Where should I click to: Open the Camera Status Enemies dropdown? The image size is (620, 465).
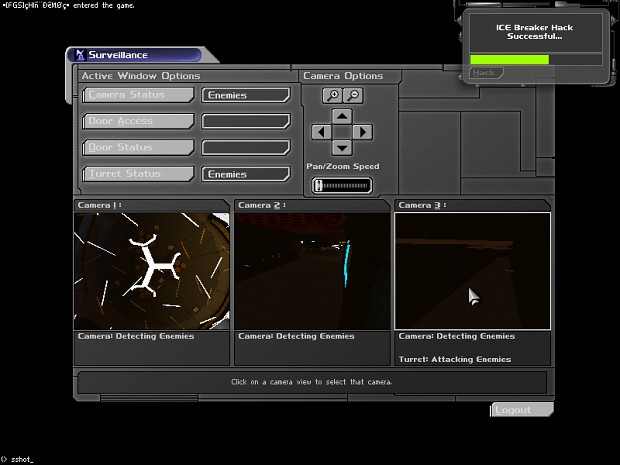tap(246, 95)
